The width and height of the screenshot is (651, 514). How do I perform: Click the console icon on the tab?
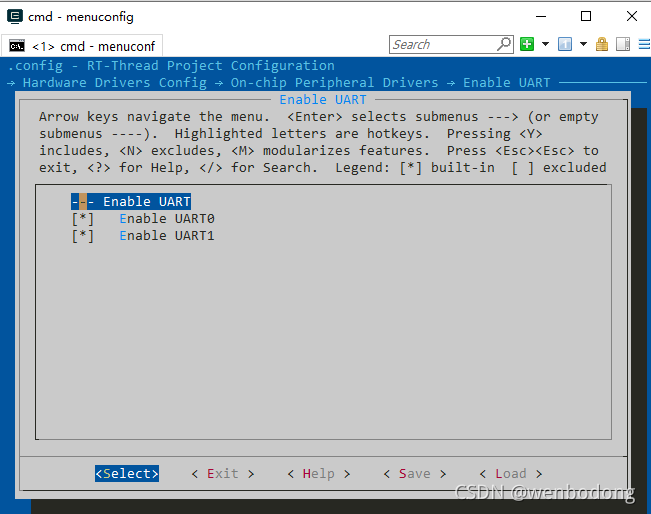pos(17,46)
